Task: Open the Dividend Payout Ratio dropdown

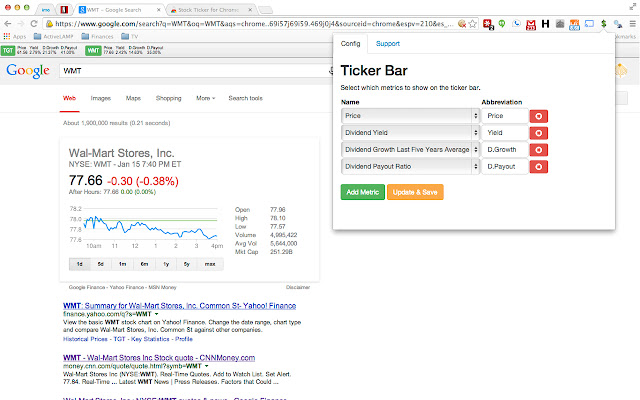Action: (410, 166)
